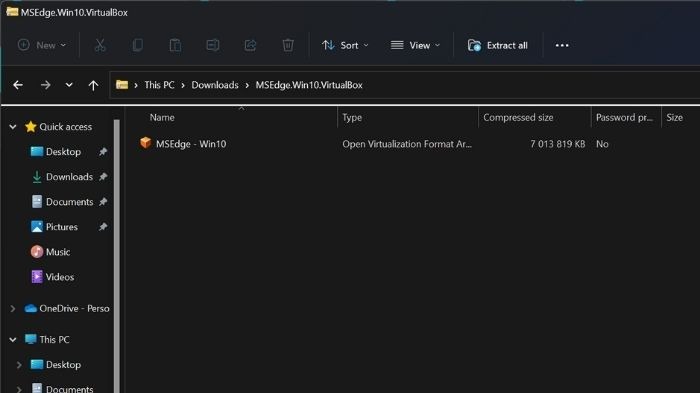Screen dimensions: 700x393
Task: Click the pin icon beside Downloads
Action: [x=103, y=177]
